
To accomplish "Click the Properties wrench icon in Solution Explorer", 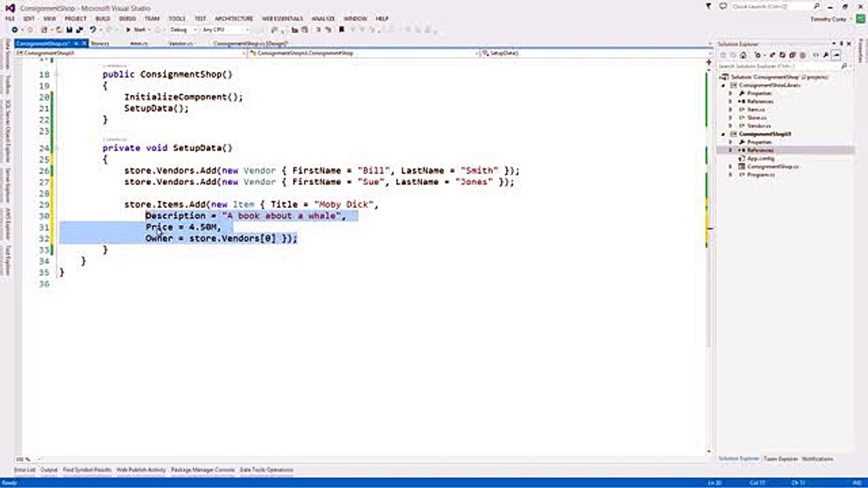I will coord(827,56).
